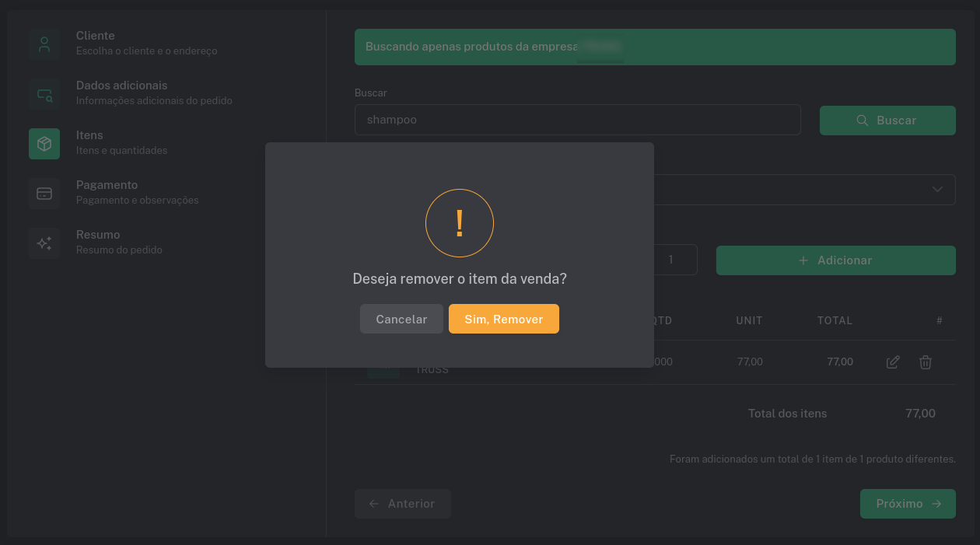Click the Resumo sparkle icon

(x=44, y=243)
